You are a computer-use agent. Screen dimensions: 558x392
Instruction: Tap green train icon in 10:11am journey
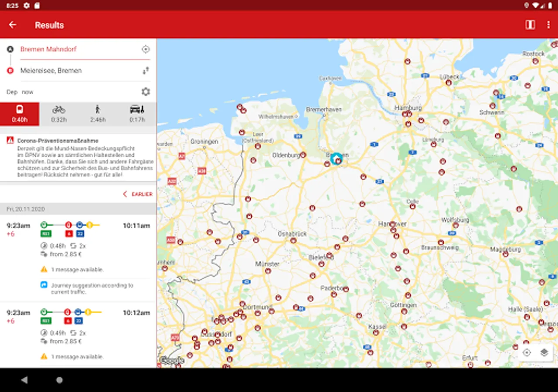44,225
